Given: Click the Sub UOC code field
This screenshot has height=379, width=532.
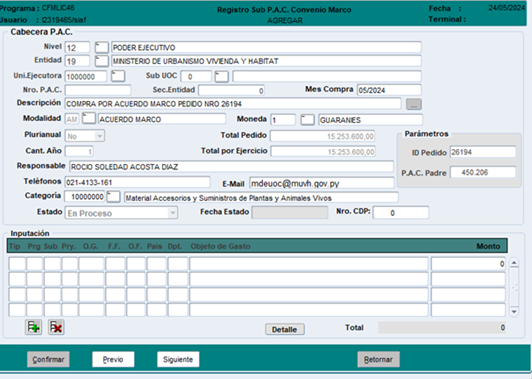Looking at the screenshot, I should click(x=196, y=77).
